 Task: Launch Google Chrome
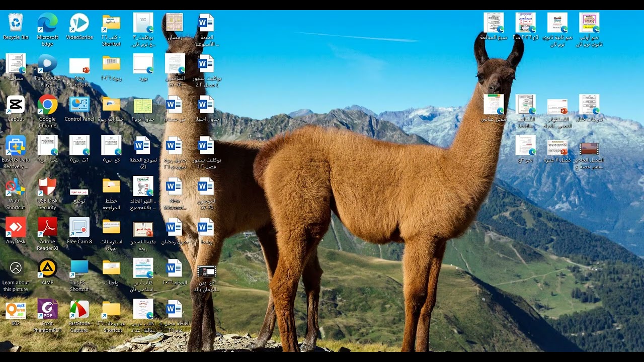point(47,105)
